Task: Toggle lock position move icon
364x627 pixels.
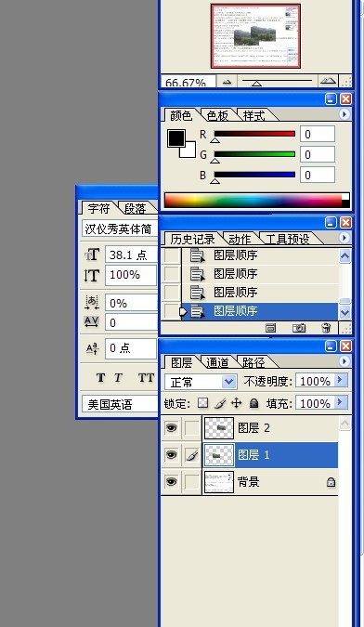Action: [237, 403]
